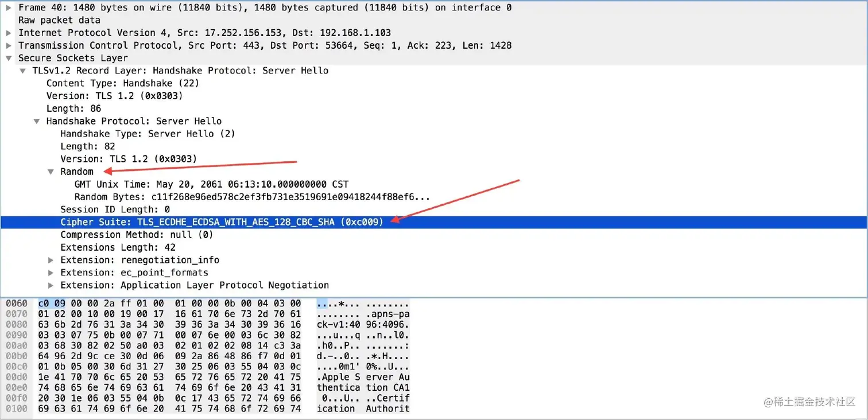Expand the Frame 40 row
This screenshot has height=420, width=868.
click(9, 7)
